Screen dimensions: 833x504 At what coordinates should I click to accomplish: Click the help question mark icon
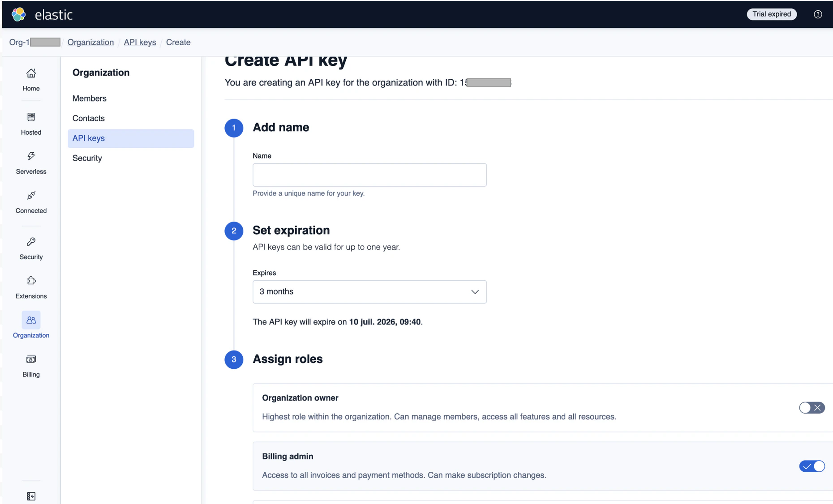point(817,14)
